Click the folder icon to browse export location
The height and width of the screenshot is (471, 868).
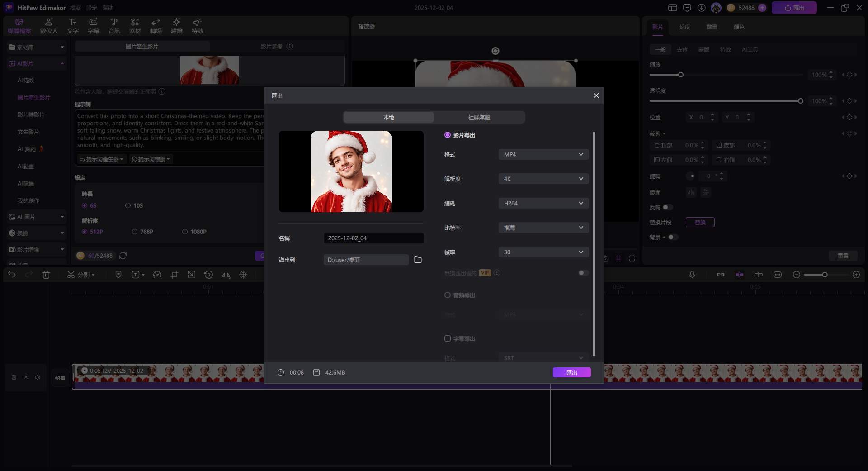(418, 260)
